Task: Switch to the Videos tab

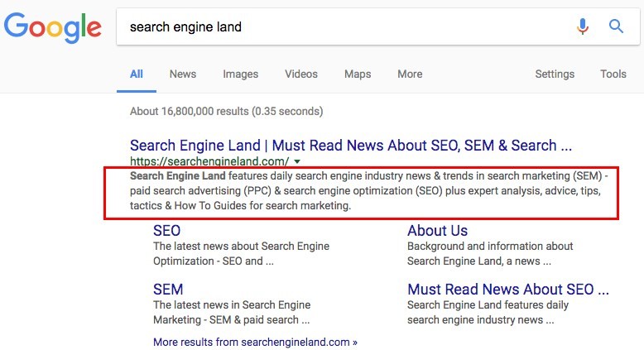Action: (x=301, y=74)
